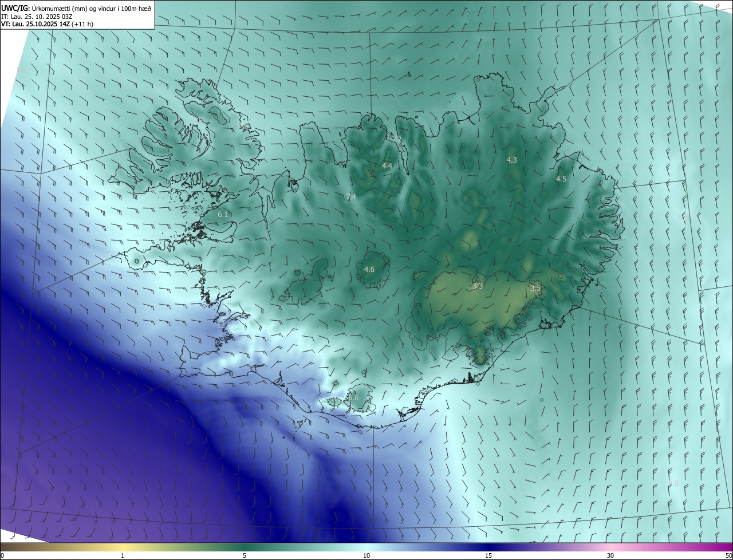Click the 7.7 value by the northern fjord
Screen dimensions: 733x560
[x=396, y=140]
